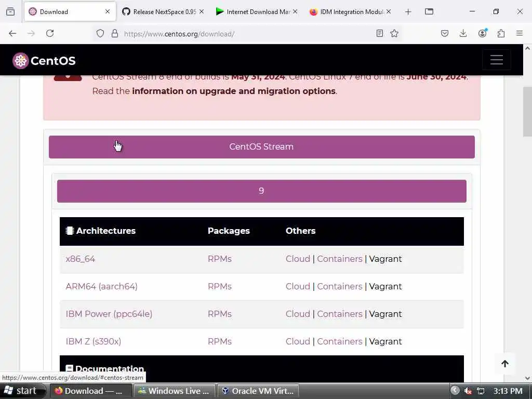Close the IDM Integration Module tab
Viewport: 532px width, 399px height.
point(389,11)
